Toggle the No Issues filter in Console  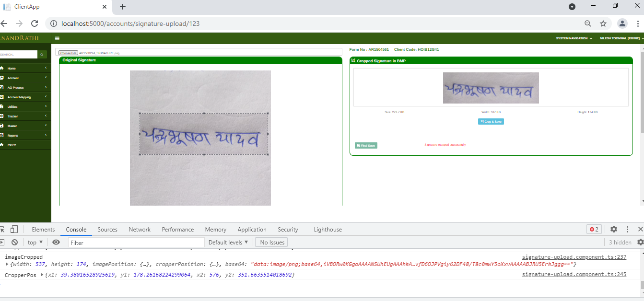(x=271, y=242)
